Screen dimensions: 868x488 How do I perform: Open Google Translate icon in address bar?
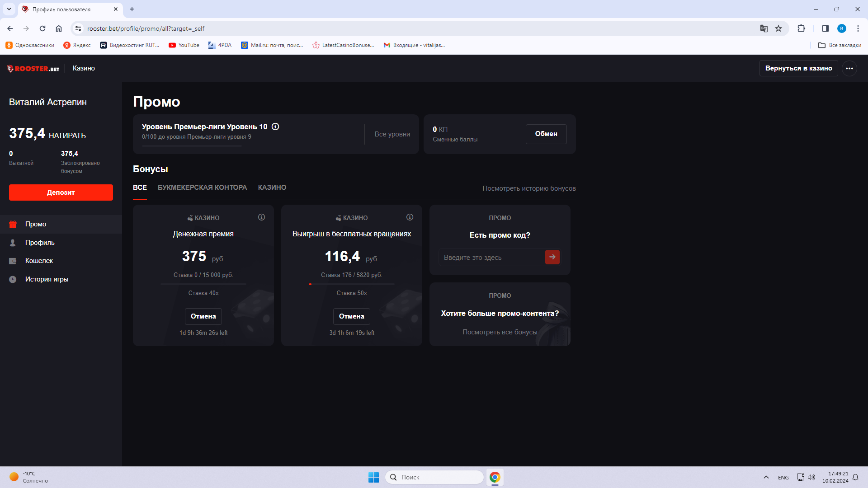pyautogui.click(x=764, y=28)
